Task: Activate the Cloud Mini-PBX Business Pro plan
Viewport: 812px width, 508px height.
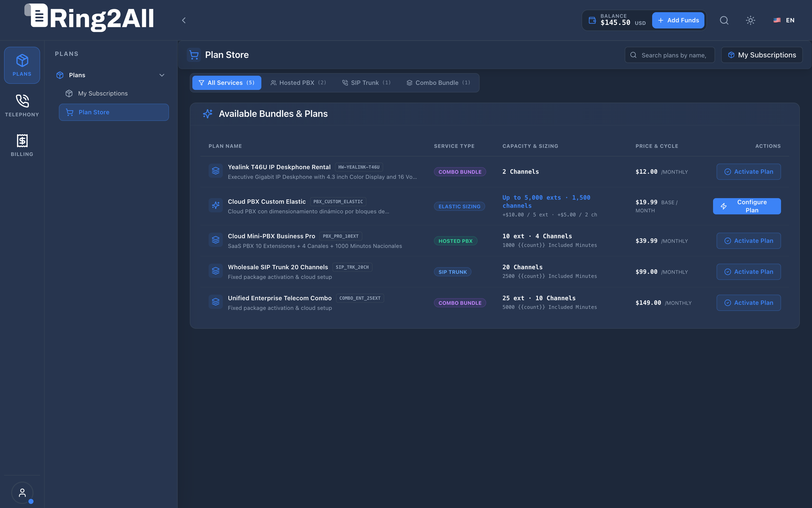Action: 748,241
